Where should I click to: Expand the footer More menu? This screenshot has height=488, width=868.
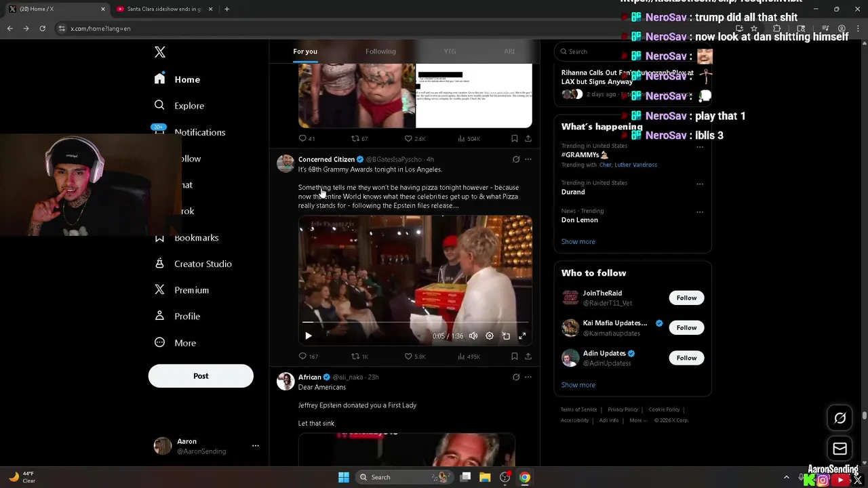(x=637, y=420)
